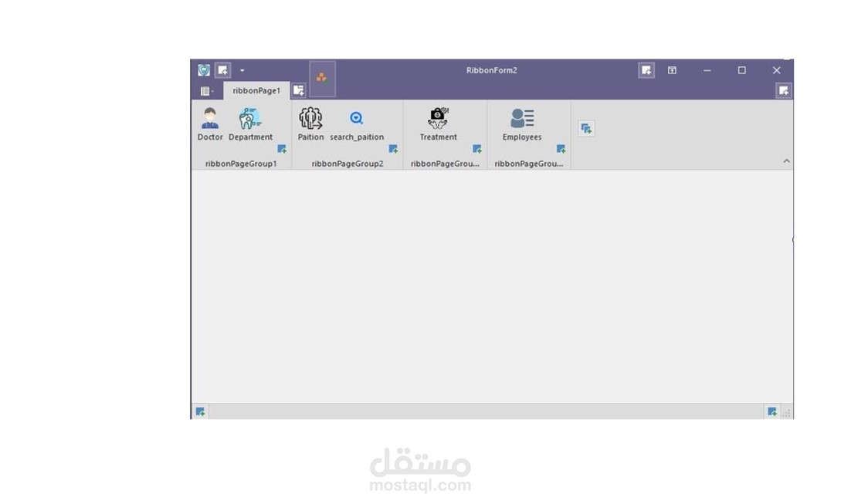This screenshot has height=504, width=841.
Task: Add item to ribbonPageGroup1
Action: click(282, 149)
